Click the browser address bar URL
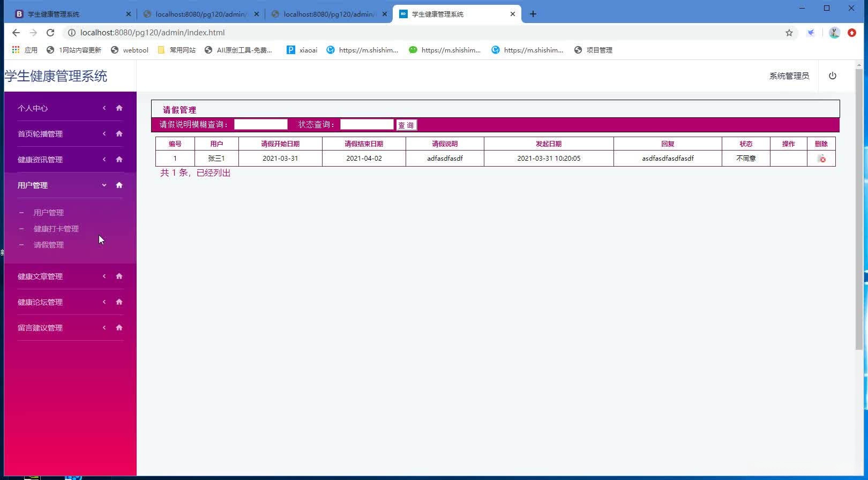Image resolution: width=868 pixels, height=480 pixels. click(x=153, y=33)
